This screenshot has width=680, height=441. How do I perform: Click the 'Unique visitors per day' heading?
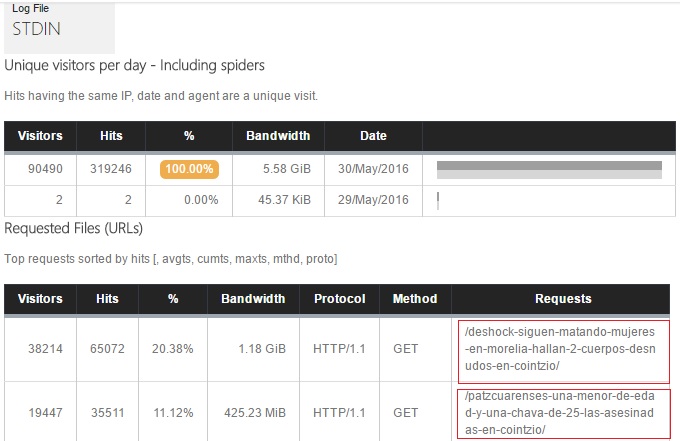point(135,66)
